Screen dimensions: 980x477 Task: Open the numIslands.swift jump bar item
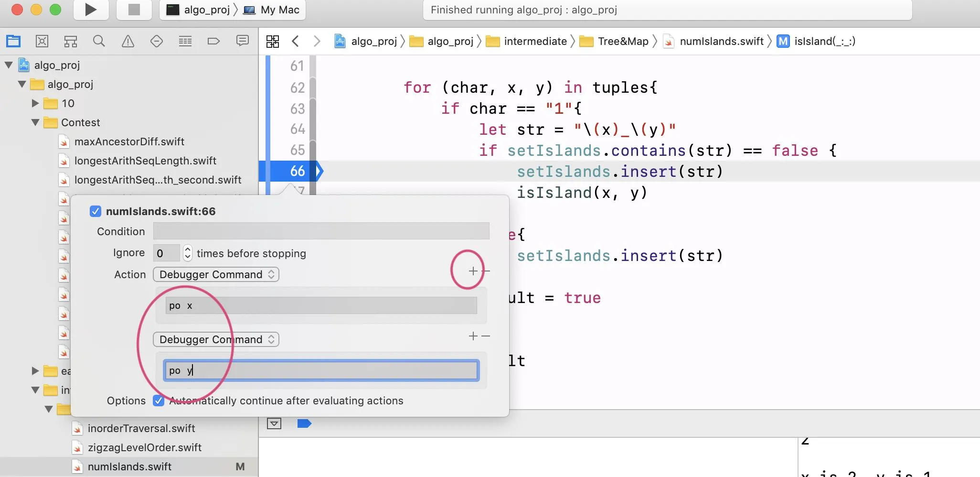click(714, 41)
